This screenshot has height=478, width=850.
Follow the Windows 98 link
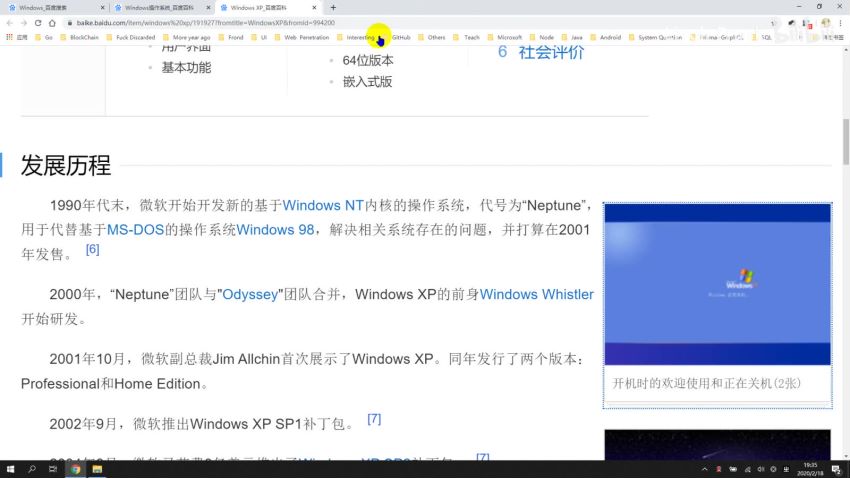275,230
